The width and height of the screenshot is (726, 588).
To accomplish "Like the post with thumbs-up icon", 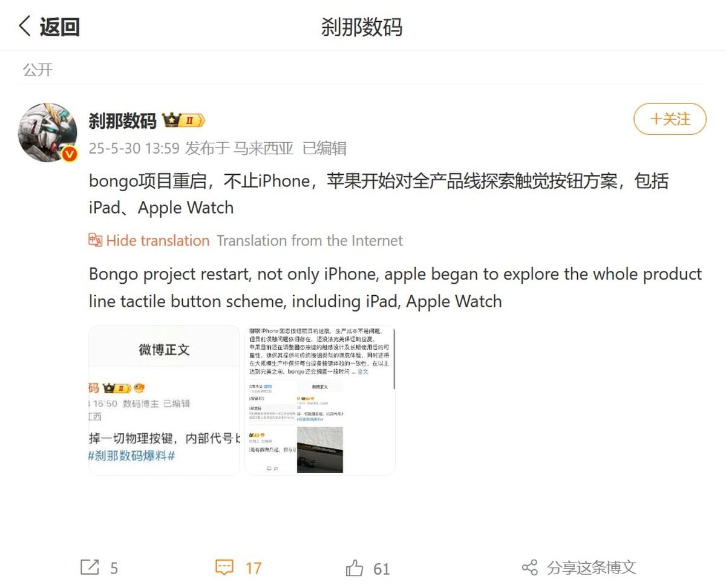I will [355, 567].
